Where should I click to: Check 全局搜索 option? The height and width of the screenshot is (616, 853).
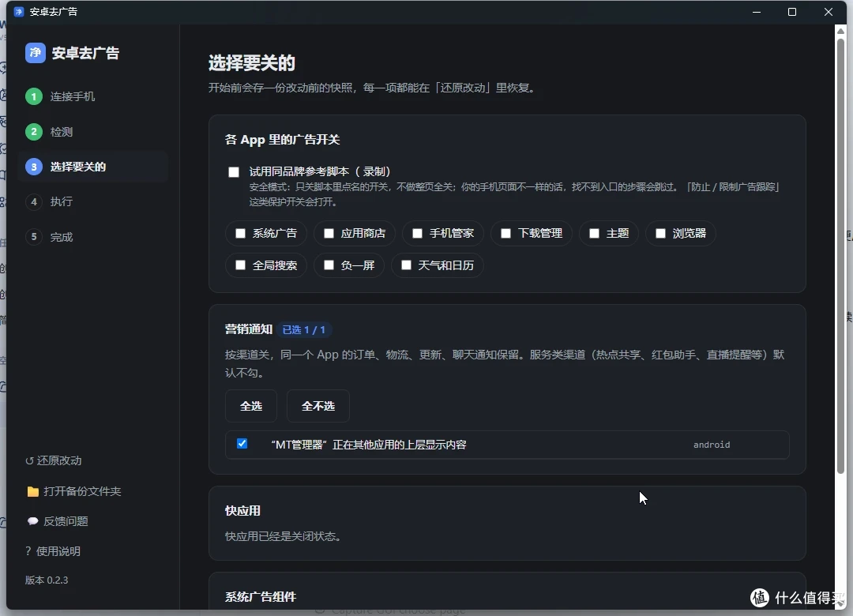coord(240,265)
